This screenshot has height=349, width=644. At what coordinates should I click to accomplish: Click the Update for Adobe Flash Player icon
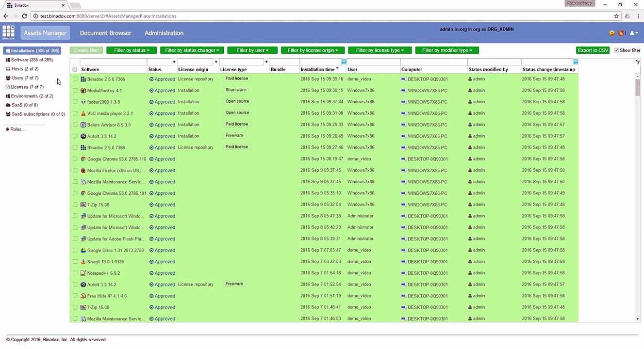(x=83, y=239)
